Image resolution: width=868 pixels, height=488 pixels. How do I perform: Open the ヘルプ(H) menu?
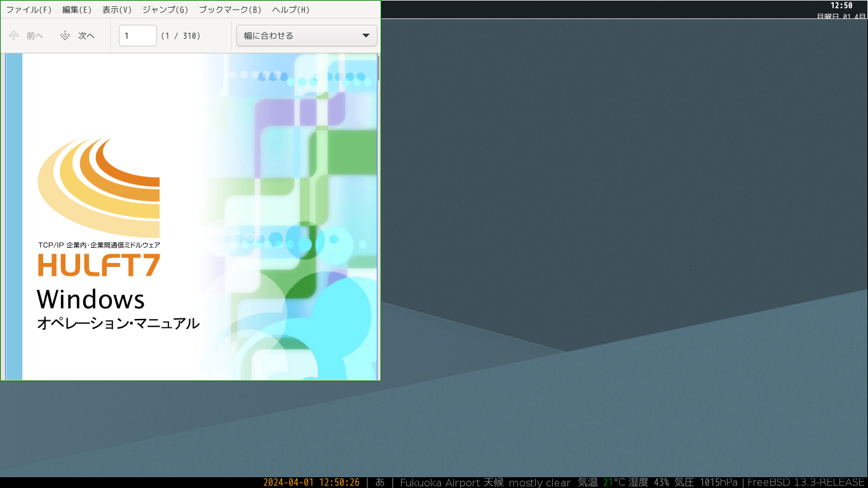click(291, 10)
